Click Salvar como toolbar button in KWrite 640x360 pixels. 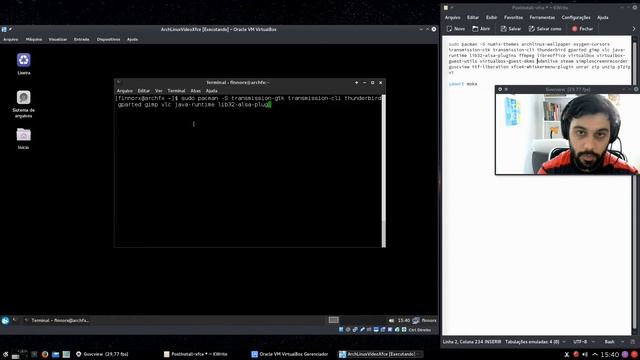tap(545, 29)
